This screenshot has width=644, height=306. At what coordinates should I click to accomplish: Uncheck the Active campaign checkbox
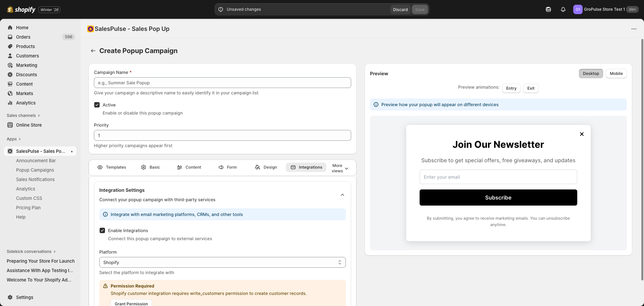click(x=97, y=105)
